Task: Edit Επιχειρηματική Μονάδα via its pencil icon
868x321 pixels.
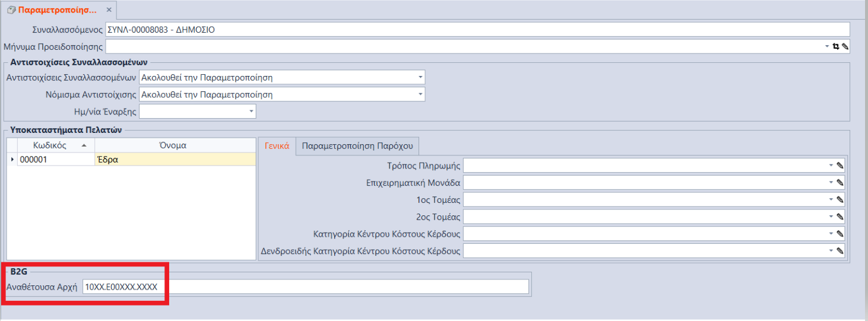Action: [840, 183]
